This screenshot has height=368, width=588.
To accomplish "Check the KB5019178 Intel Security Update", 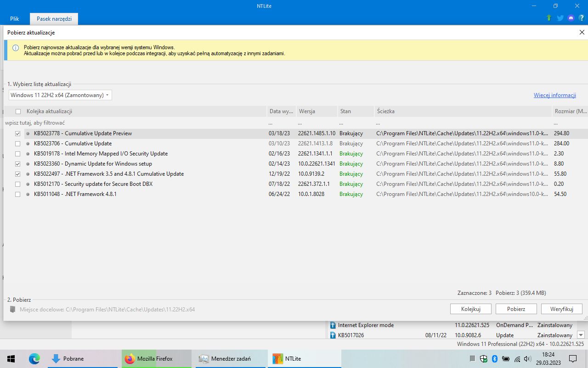I will click(17, 153).
